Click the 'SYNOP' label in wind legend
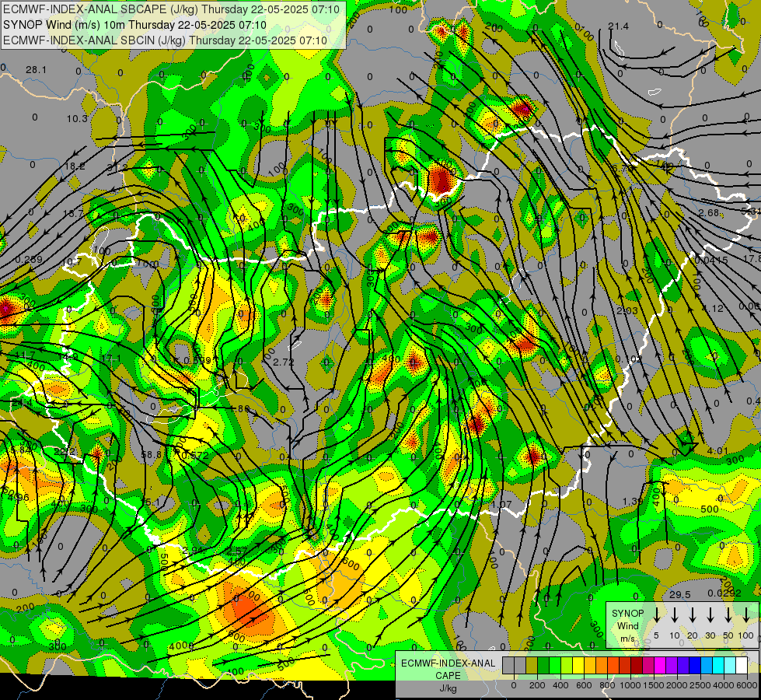 tap(627, 613)
